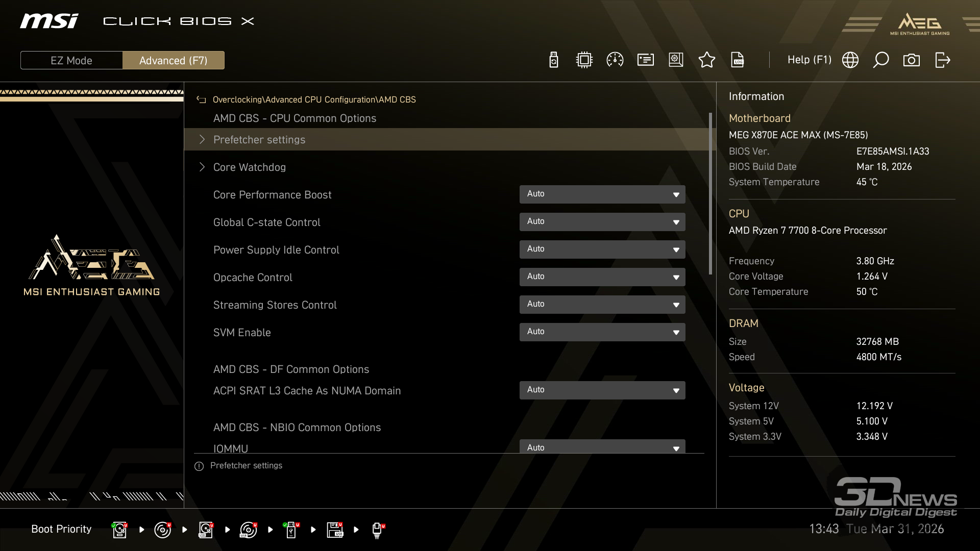Open the M-Flash USB update icon
The image size is (980, 551).
click(x=554, y=60)
